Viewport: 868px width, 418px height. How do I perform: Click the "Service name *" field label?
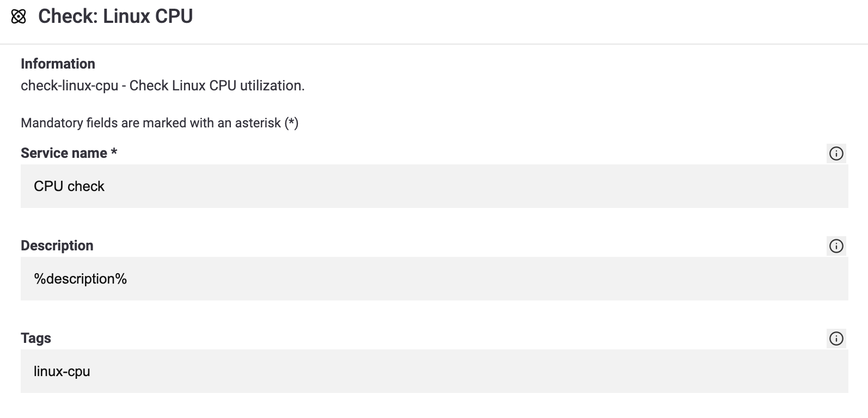click(69, 153)
